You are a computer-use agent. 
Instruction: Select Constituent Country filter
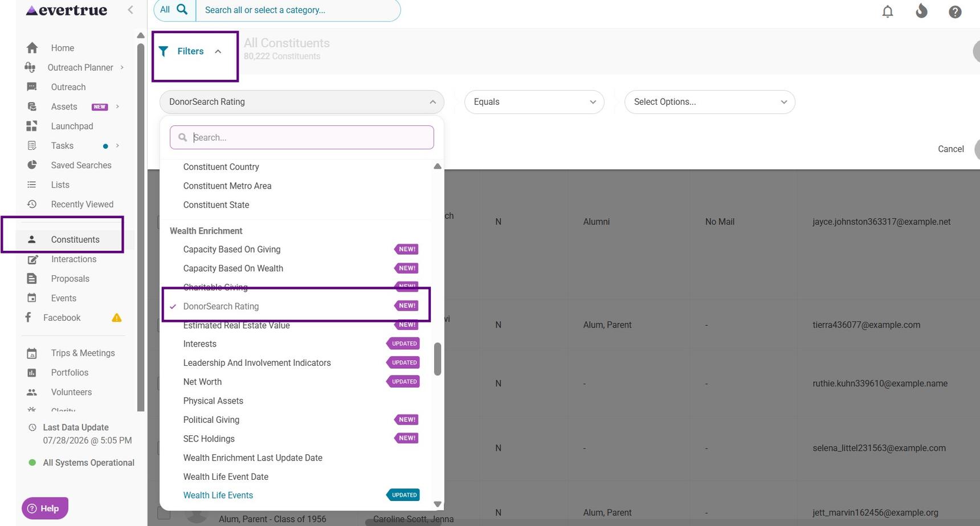click(x=221, y=167)
